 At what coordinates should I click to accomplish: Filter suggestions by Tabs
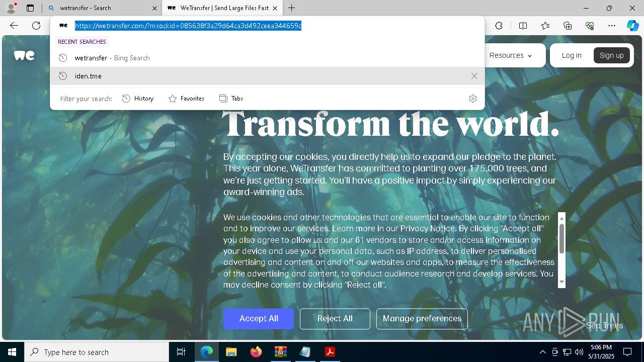click(x=231, y=99)
